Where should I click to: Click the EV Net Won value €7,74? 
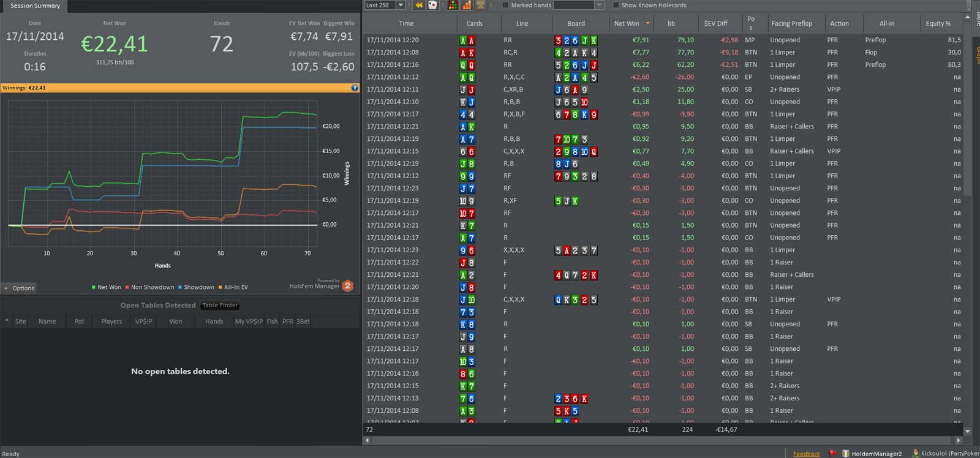[304, 37]
